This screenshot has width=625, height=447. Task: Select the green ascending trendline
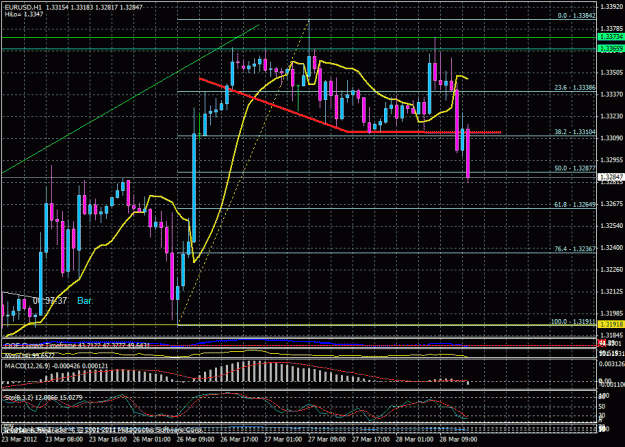pos(130,99)
